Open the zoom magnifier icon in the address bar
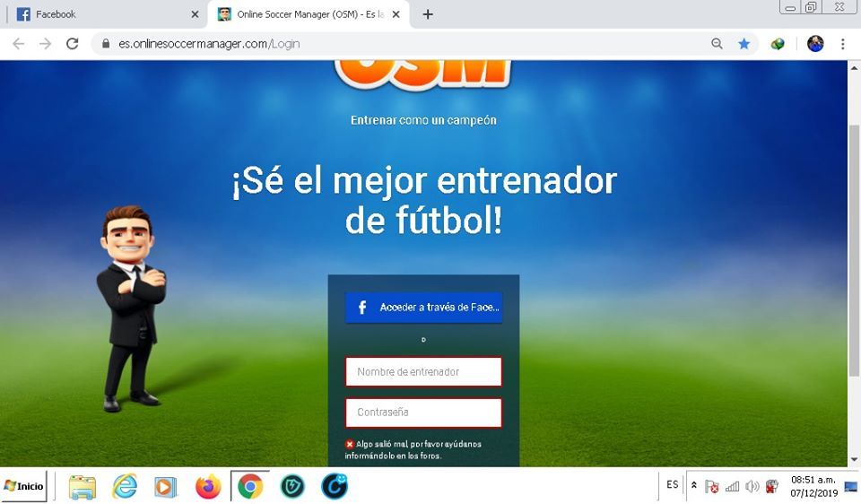This screenshot has height=504, width=861. [717, 43]
